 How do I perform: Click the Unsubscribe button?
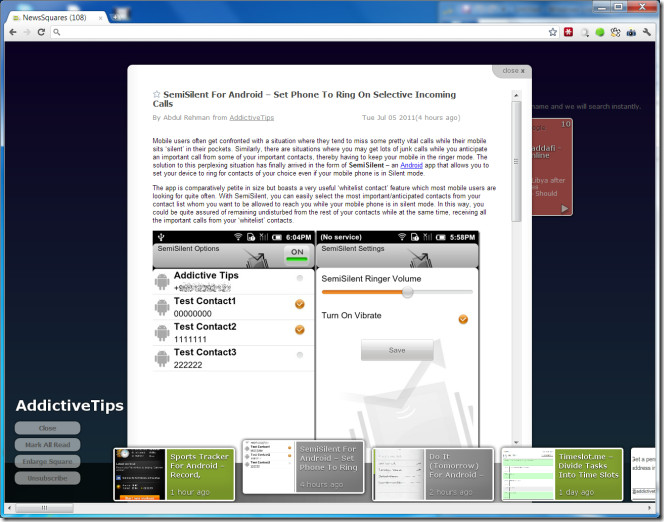pos(47,478)
